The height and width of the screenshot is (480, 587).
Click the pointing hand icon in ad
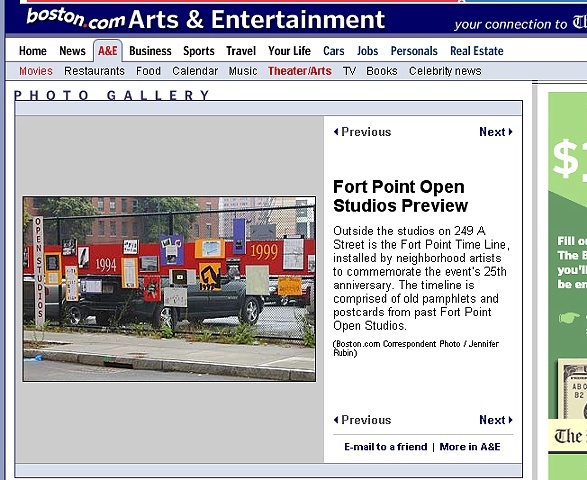click(569, 318)
